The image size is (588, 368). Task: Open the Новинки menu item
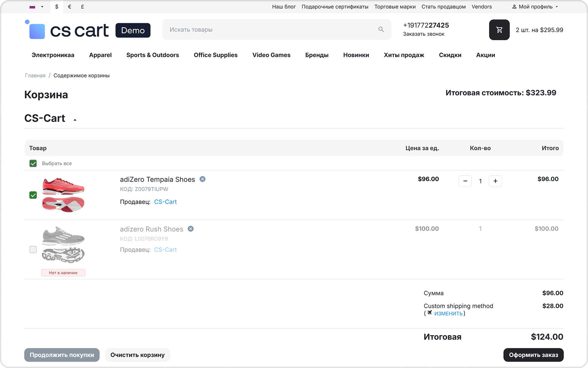point(356,55)
